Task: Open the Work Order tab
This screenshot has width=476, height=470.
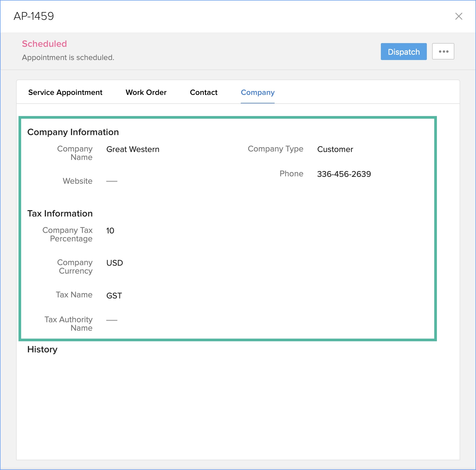Action: [146, 93]
